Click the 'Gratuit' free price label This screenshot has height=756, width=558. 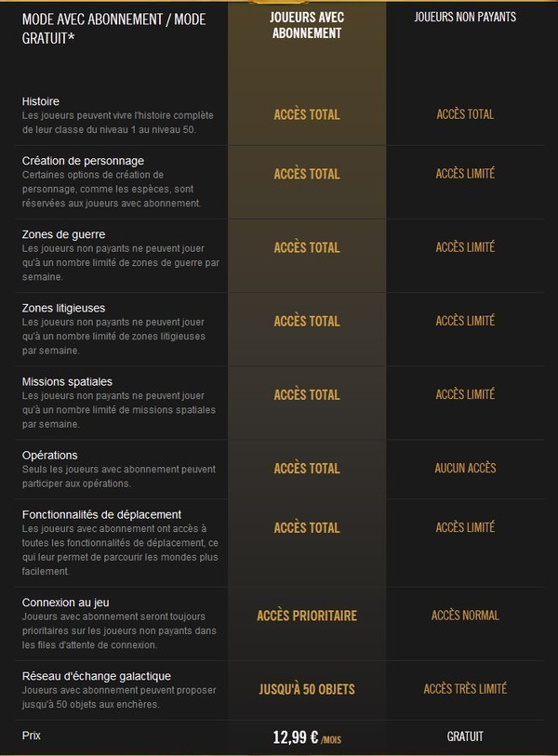465,736
